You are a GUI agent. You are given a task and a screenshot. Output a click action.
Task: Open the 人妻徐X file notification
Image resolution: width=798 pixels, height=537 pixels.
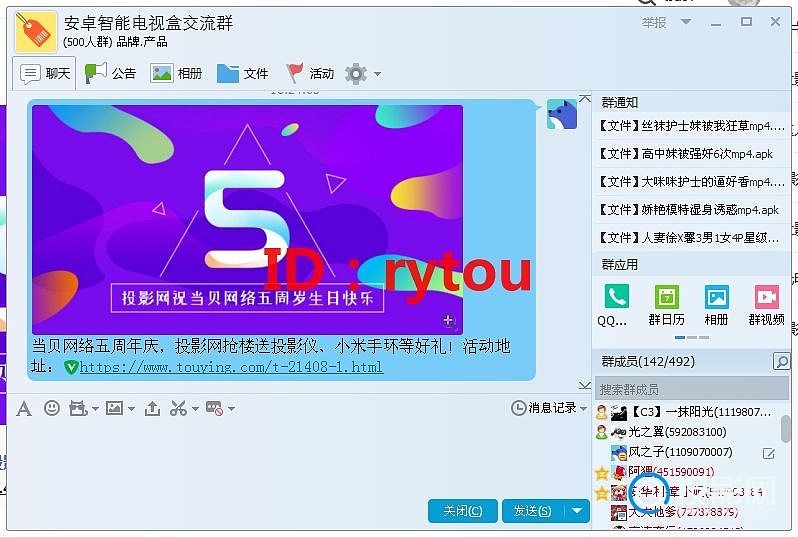tap(692, 238)
